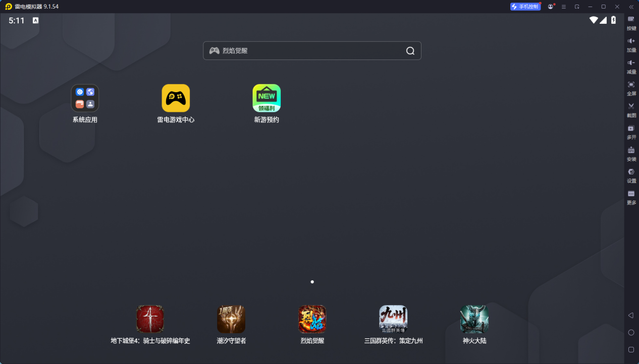639x364 pixels.
Task: Tap Android home circle button
Action: pos(631,332)
